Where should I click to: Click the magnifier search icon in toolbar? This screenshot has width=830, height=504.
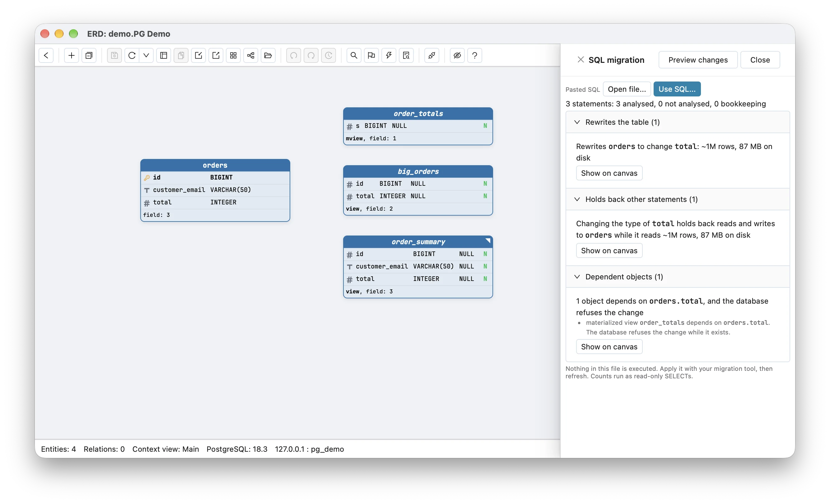coord(354,55)
